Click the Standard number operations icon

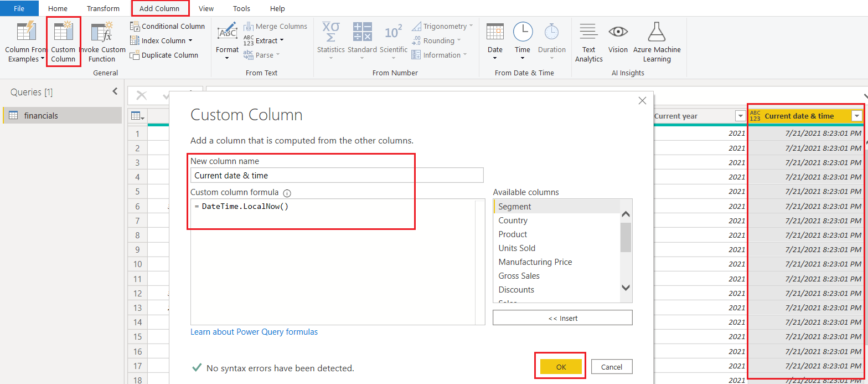coord(363,32)
